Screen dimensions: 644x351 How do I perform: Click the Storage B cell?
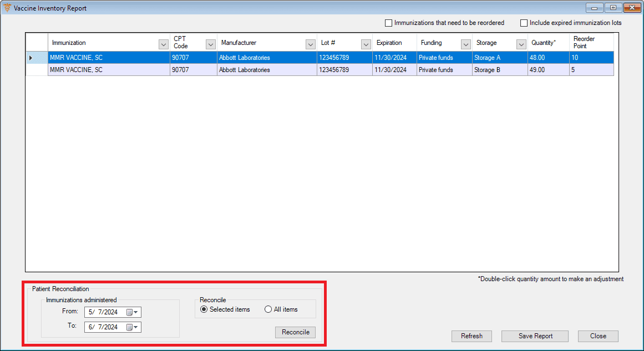click(500, 70)
